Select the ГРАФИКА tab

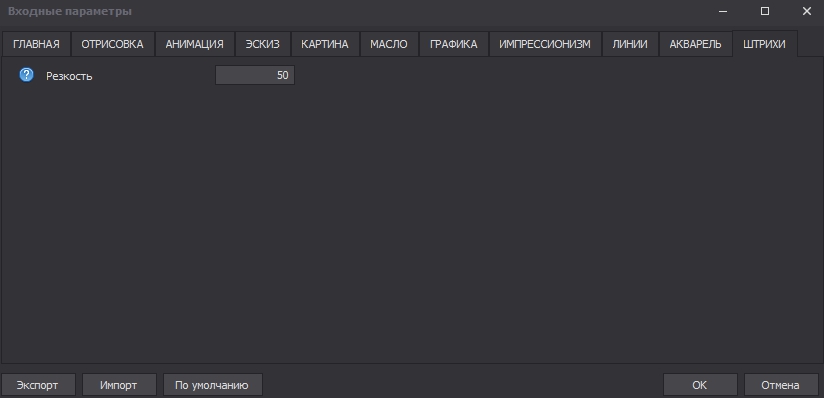point(454,44)
